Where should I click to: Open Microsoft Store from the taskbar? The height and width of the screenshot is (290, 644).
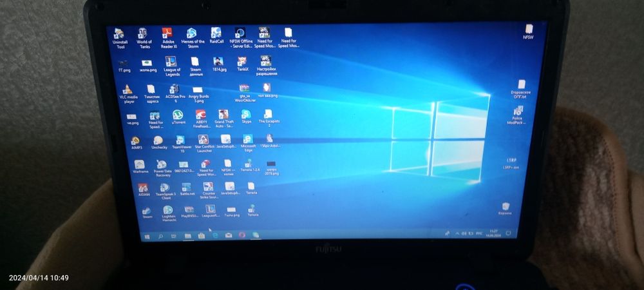coord(201,236)
